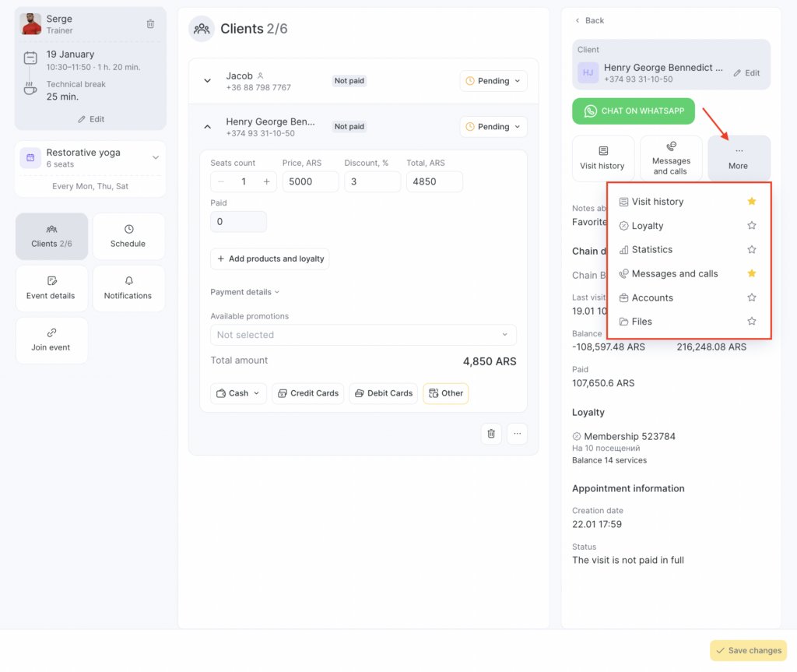Decrease seats count with minus button

pos(221,181)
